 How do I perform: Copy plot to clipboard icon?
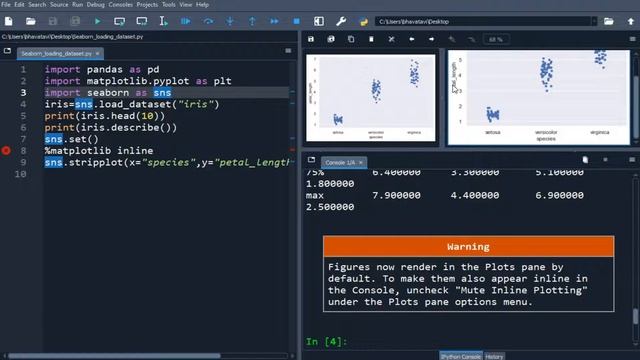click(351, 39)
